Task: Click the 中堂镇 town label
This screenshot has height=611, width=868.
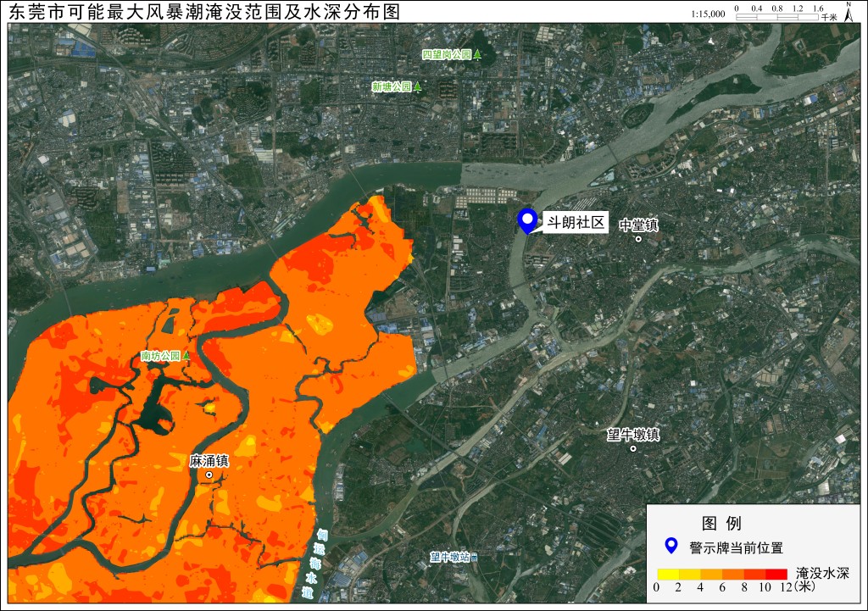Action: 639,225
